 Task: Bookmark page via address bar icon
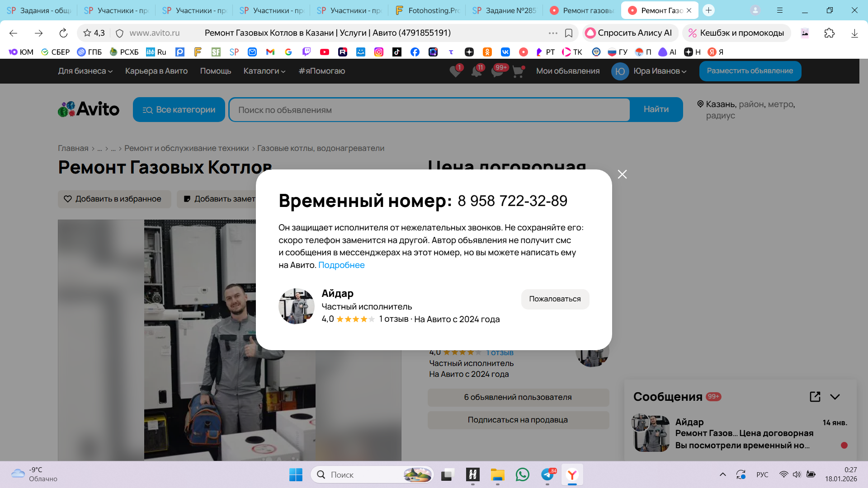(569, 33)
